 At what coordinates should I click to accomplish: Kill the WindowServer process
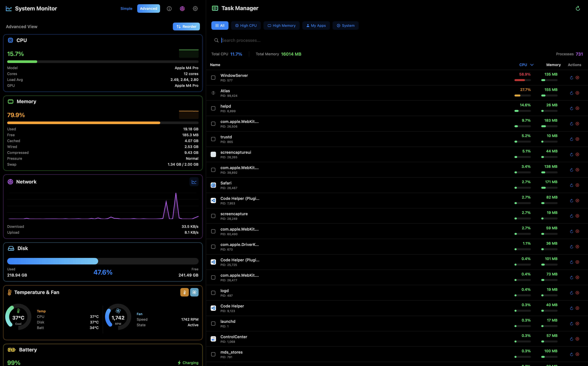tap(578, 78)
